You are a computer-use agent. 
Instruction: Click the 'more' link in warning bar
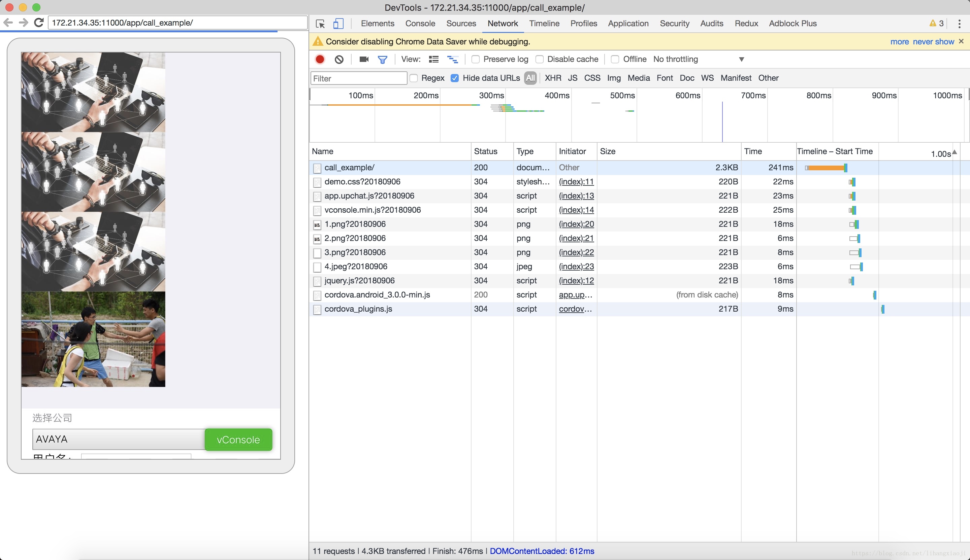click(899, 41)
